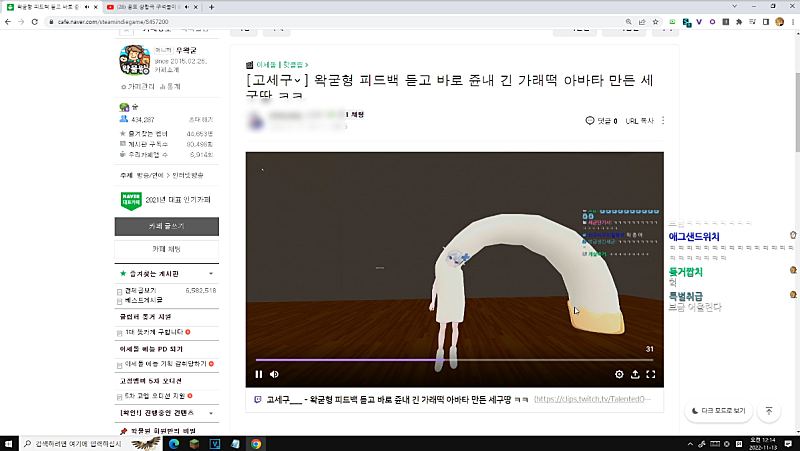Open the clips.twitch.tv link below video
Image resolution: width=800 pixels, height=451 pixels.
593,399
